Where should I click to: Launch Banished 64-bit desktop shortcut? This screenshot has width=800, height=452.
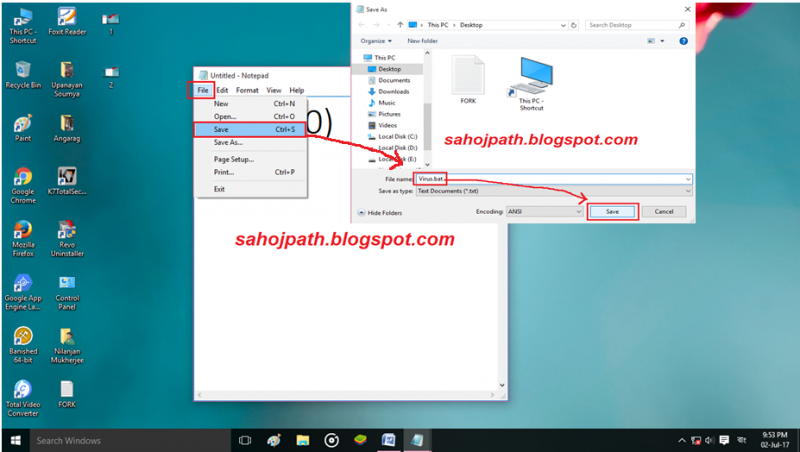pos(23,345)
